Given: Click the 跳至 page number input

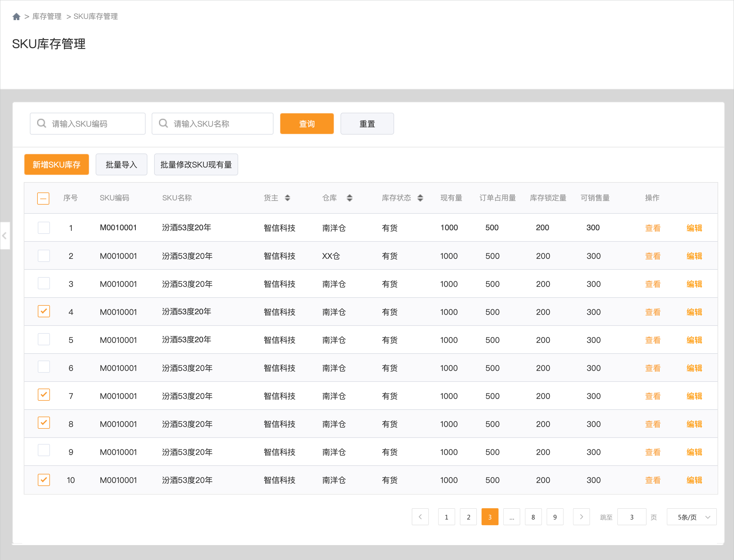Looking at the screenshot, I should pyautogui.click(x=632, y=517).
